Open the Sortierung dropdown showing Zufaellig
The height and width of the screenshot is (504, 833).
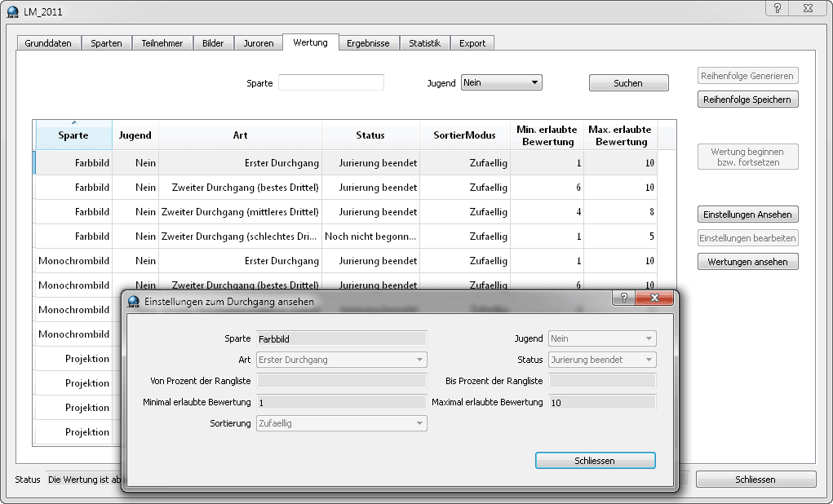[342, 423]
